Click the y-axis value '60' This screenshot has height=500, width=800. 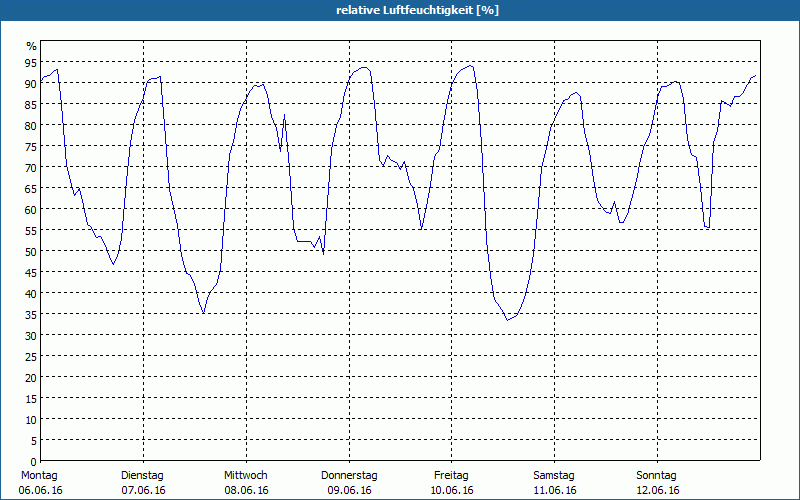click(x=31, y=210)
